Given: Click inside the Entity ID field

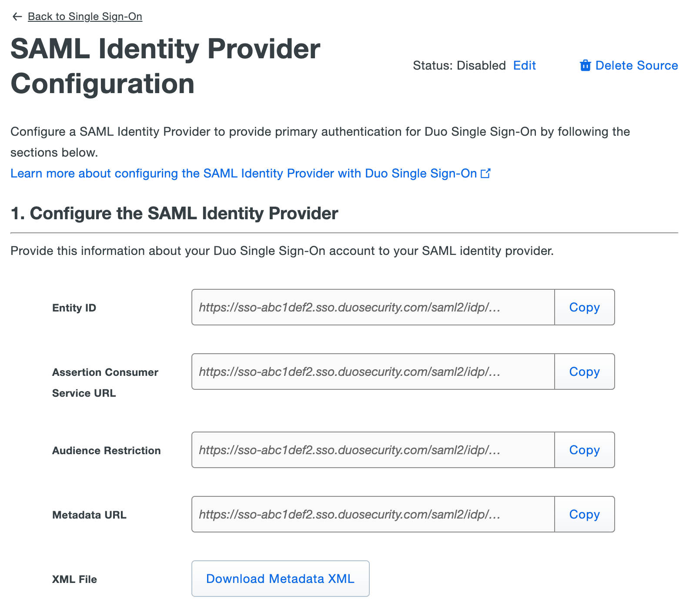Looking at the screenshot, I should click(x=373, y=308).
